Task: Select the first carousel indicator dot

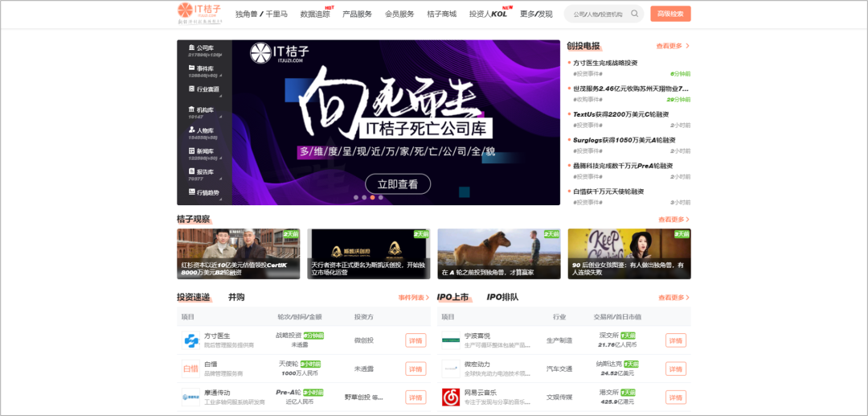Action: [x=354, y=197]
